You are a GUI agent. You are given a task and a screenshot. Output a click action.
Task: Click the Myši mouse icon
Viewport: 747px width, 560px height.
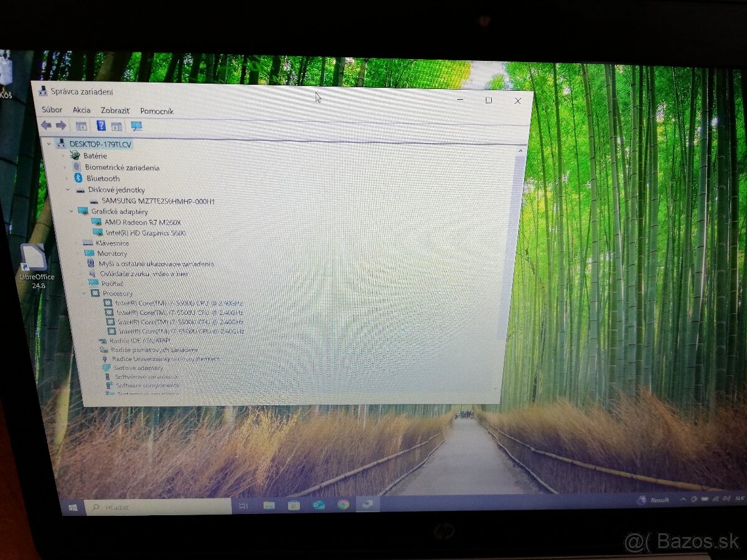pyautogui.click(x=91, y=263)
